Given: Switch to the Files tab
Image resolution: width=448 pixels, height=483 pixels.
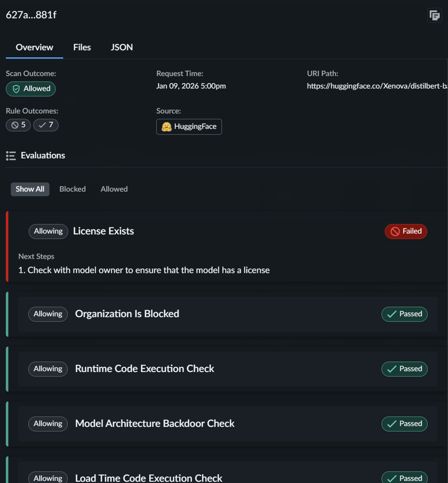Looking at the screenshot, I should (82, 47).
